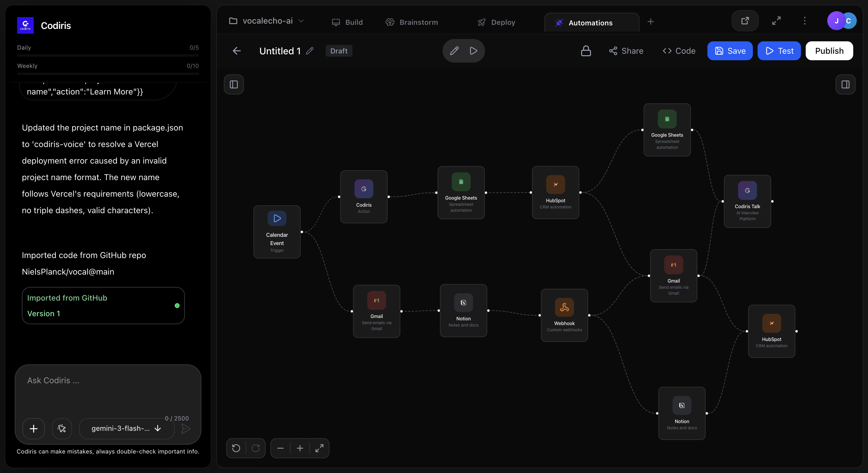Toggle the left canvas sidebar panel
The image size is (868, 473).
234,84
